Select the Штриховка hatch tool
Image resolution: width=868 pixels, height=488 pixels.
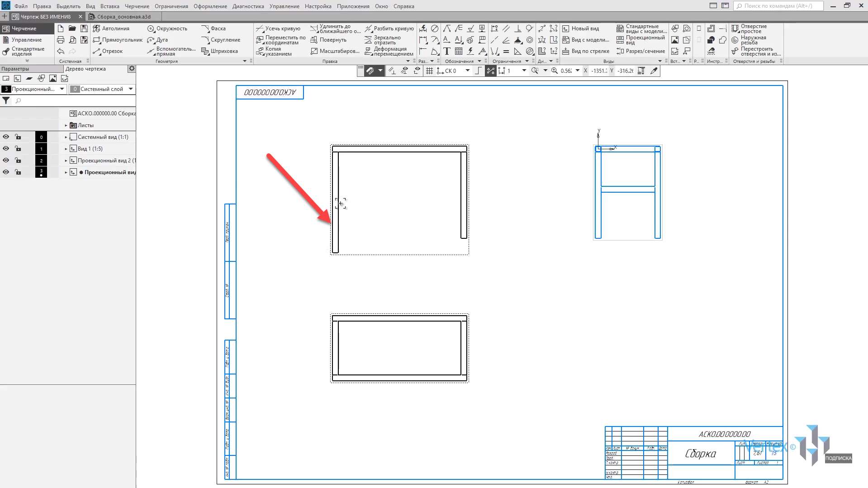tap(219, 51)
